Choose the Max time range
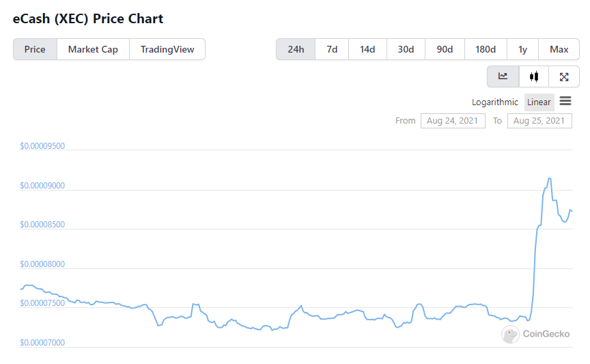The height and width of the screenshot is (364, 590). pos(559,49)
